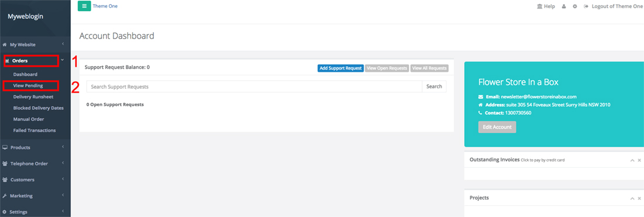Click the Edit Account button
This screenshot has height=217, width=644.
tap(497, 127)
